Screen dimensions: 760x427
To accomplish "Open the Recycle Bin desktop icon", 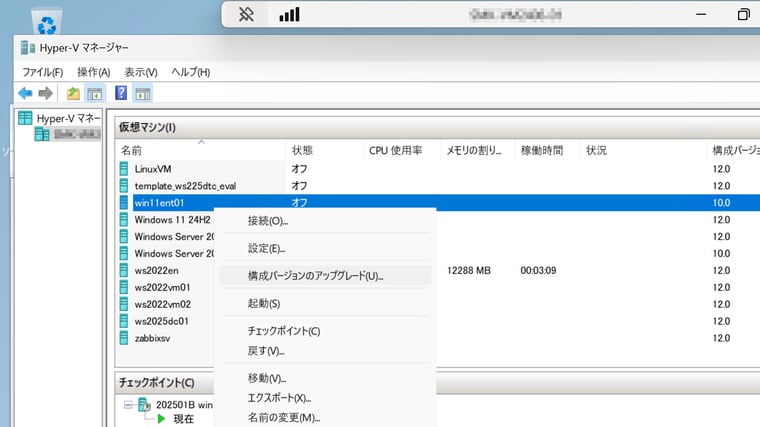I will pos(47,20).
